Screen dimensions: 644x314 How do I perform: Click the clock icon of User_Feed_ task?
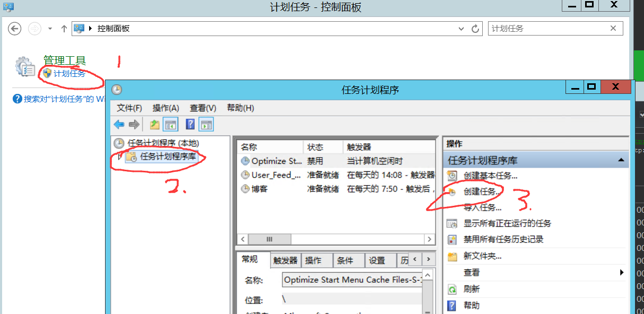coord(245,175)
